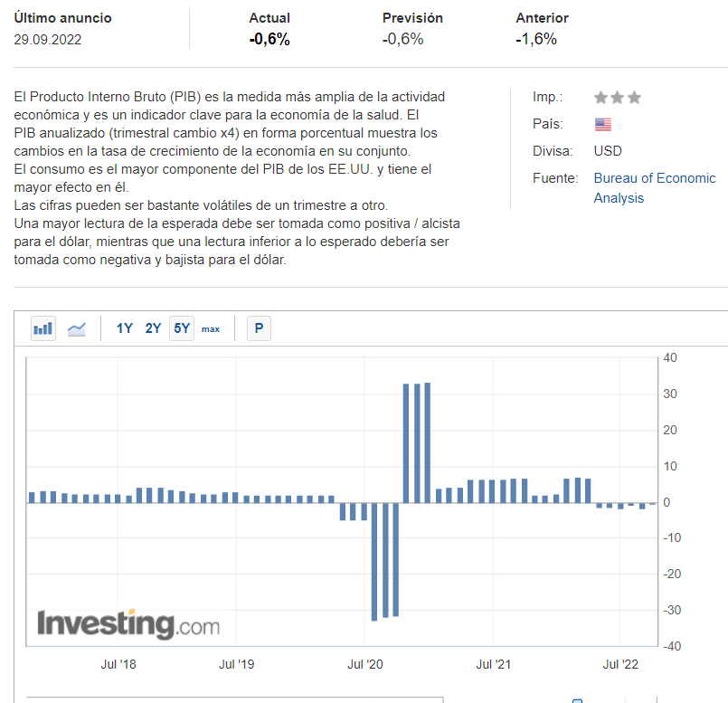Show the max time range
728x703 pixels.
coord(211,328)
